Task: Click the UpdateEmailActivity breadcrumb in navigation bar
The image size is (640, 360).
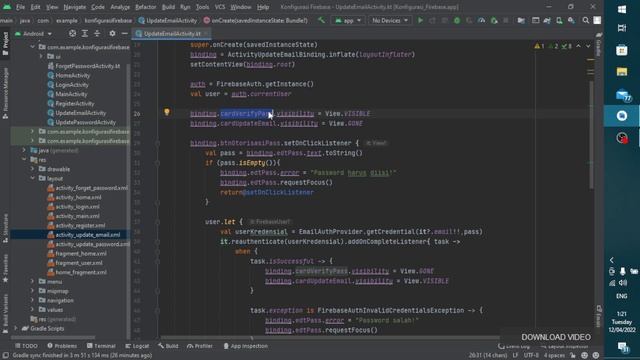Action: point(168,20)
